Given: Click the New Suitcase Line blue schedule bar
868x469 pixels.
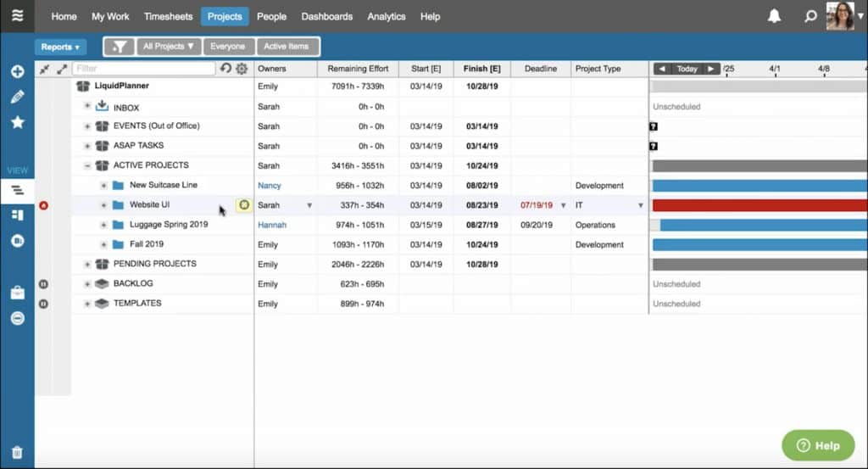Looking at the screenshot, I should [760, 186].
